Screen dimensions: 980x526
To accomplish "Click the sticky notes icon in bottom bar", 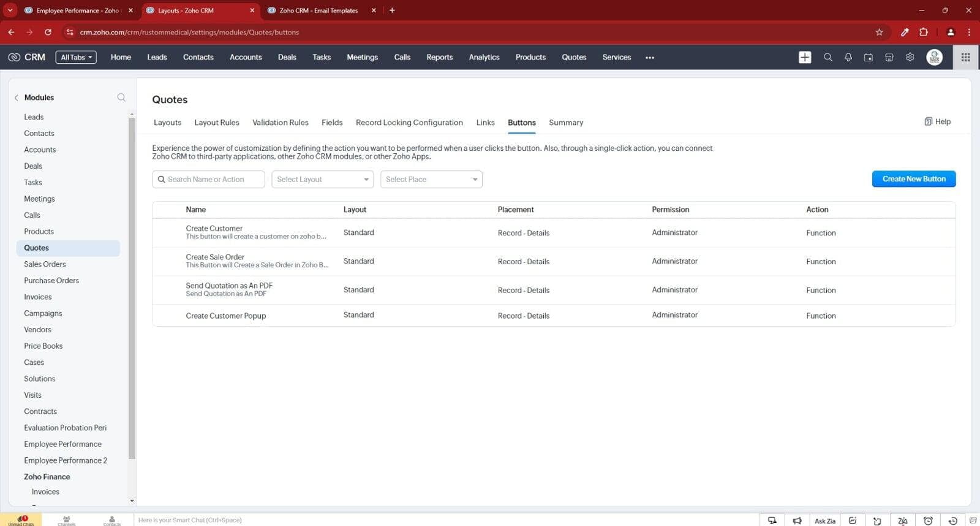I will (877, 520).
